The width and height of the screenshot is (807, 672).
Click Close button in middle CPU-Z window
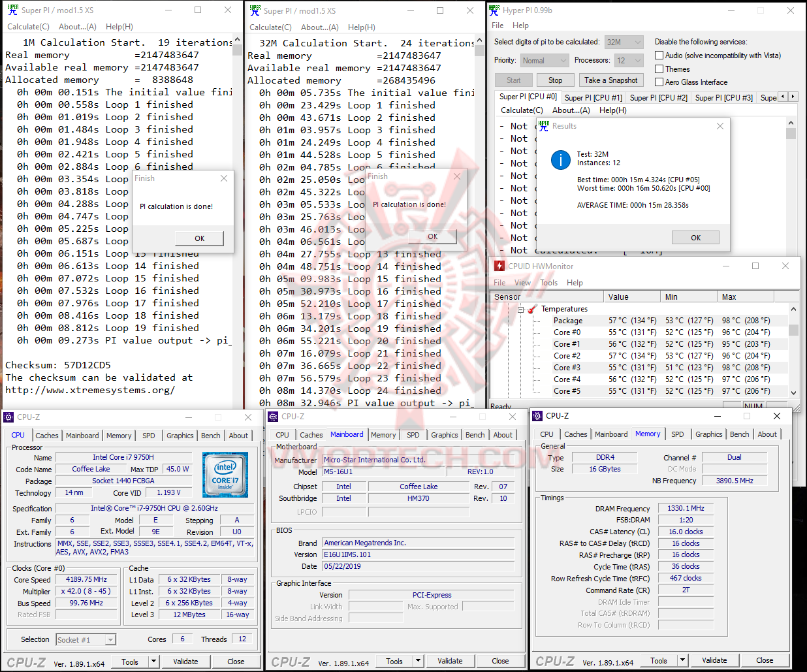(500, 661)
